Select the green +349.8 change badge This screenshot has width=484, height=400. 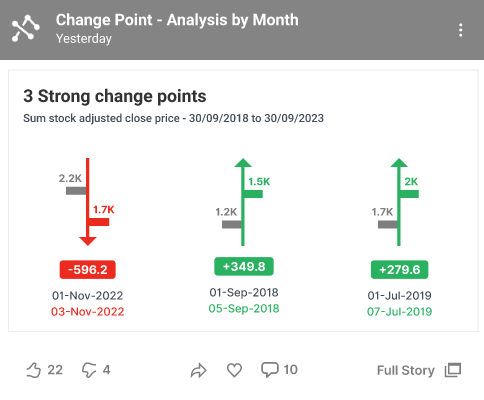[x=244, y=266]
